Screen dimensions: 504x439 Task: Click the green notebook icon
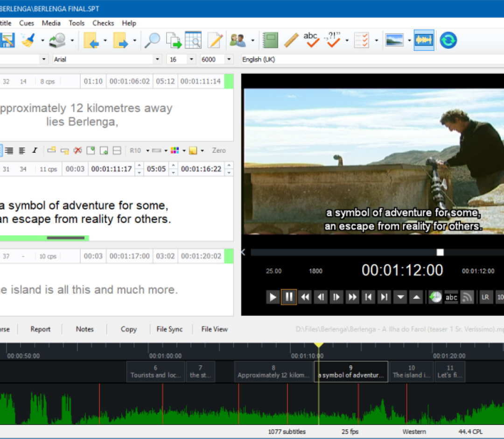click(x=270, y=41)
